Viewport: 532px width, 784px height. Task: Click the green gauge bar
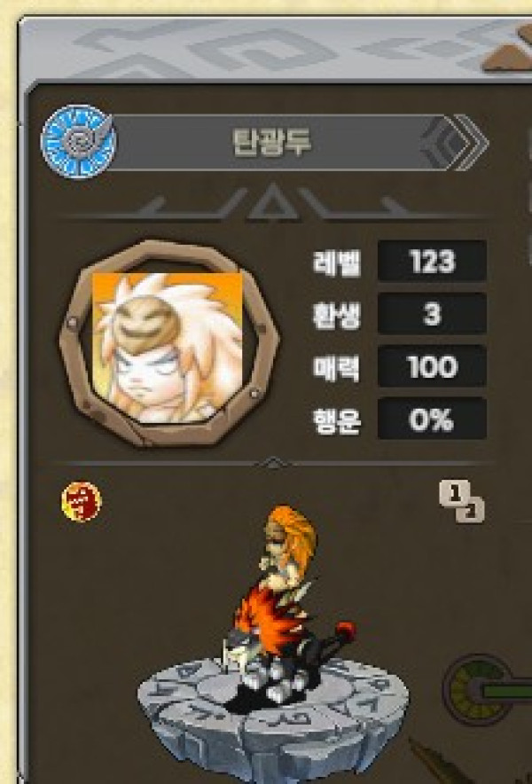tap(506, 692)
